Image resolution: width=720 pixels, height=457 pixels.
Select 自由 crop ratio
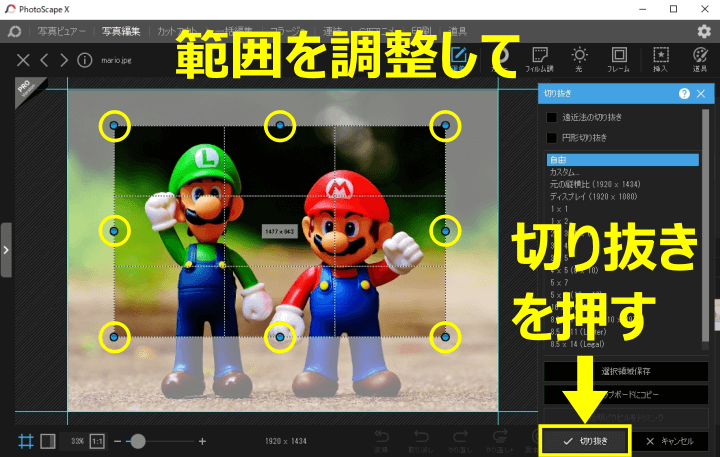click(x=623, y=160)
